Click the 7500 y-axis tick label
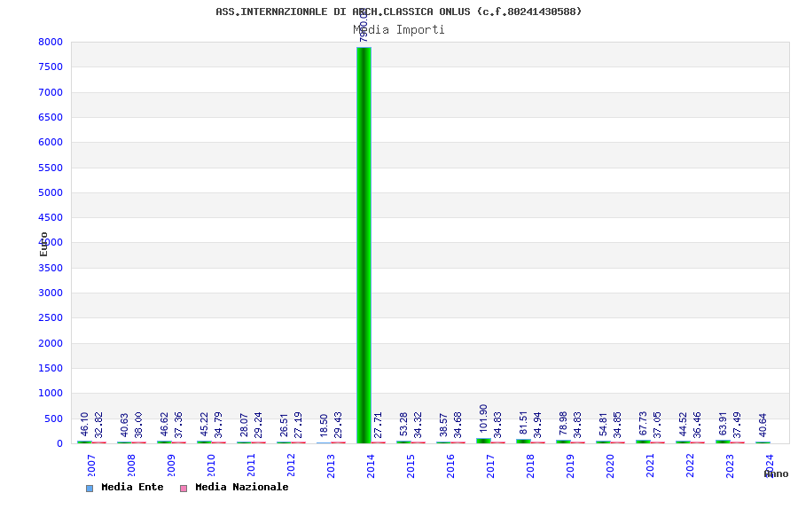 tap(51, 67)
